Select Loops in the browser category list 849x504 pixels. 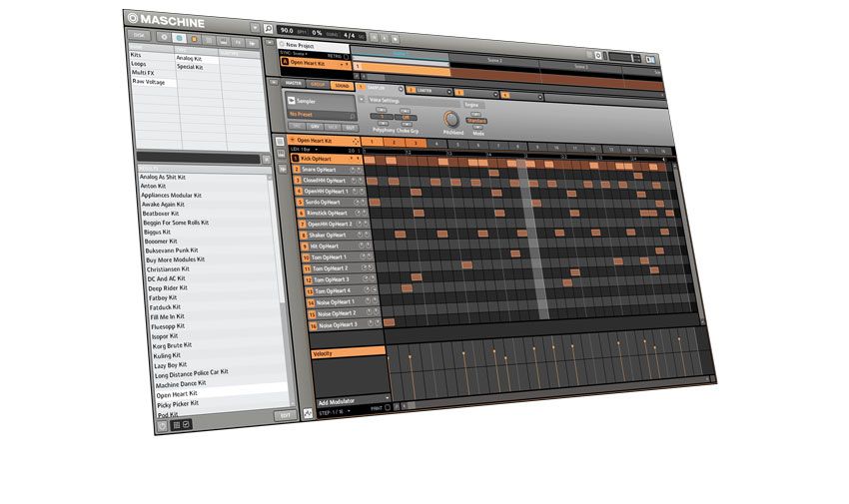(139, 63)
